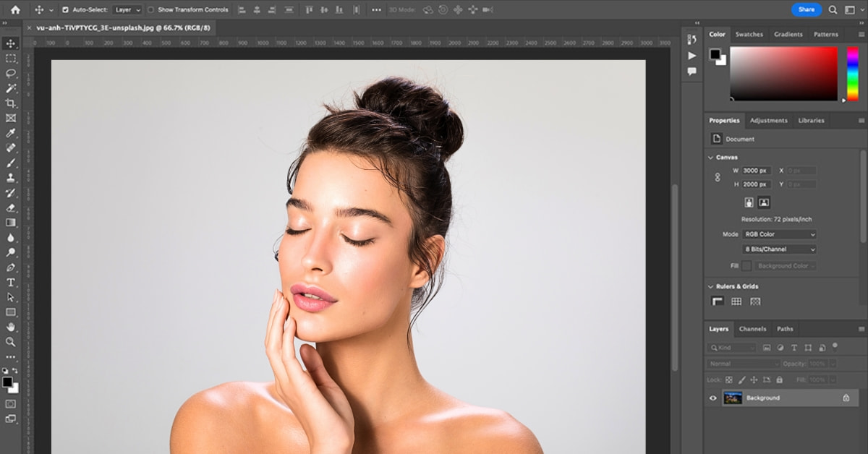Viewport: 868px width, 454px height.
Task: Select the Rectangle shape tool
Action: coord(11,312)
